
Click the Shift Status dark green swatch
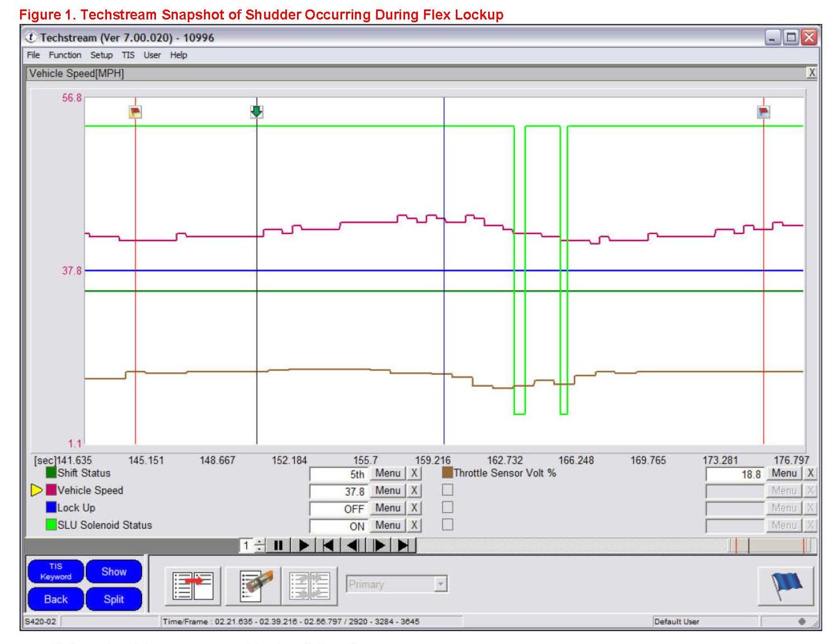point(51,473)
